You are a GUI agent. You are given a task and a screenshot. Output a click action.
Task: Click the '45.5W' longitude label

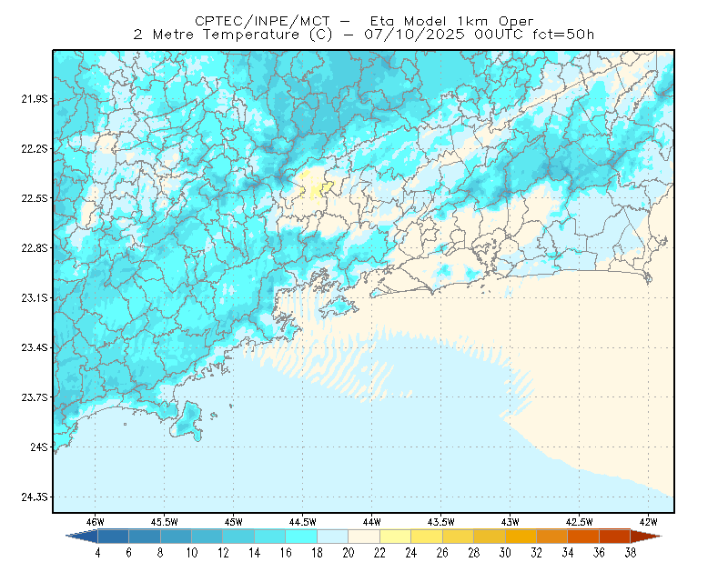pyautogui.click(x=165, y=522)
